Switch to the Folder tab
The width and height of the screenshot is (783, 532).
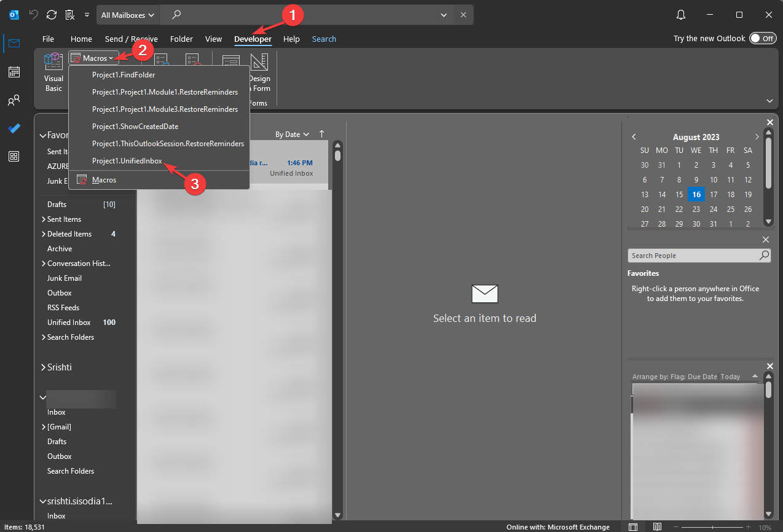tap(181, 39)
